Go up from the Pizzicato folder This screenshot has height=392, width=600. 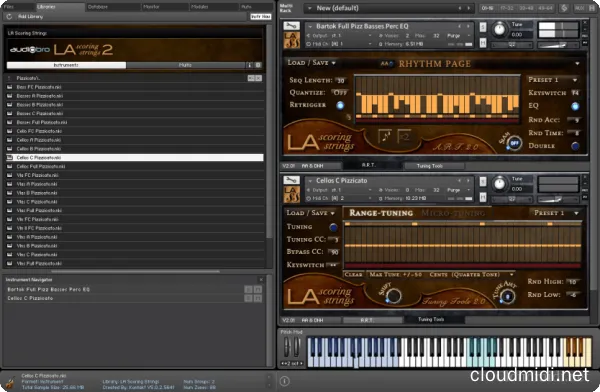(x=10, y=78)
